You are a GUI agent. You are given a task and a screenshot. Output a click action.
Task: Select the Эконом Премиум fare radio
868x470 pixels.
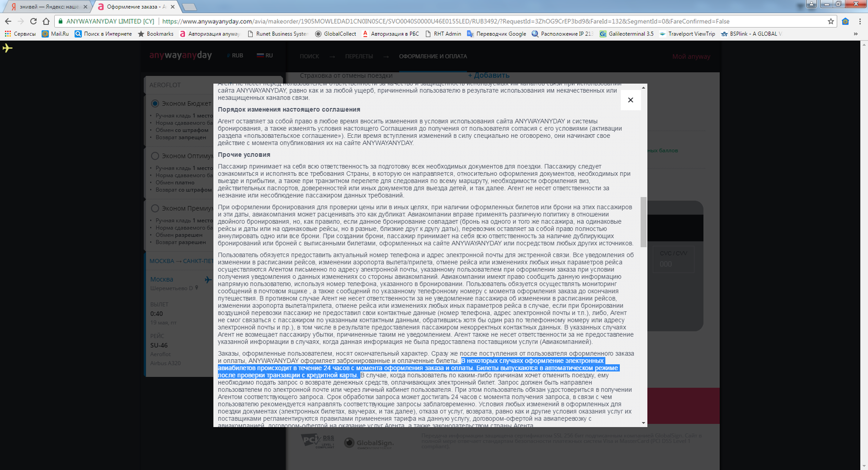pyautogui.click(x=155, y=208)
